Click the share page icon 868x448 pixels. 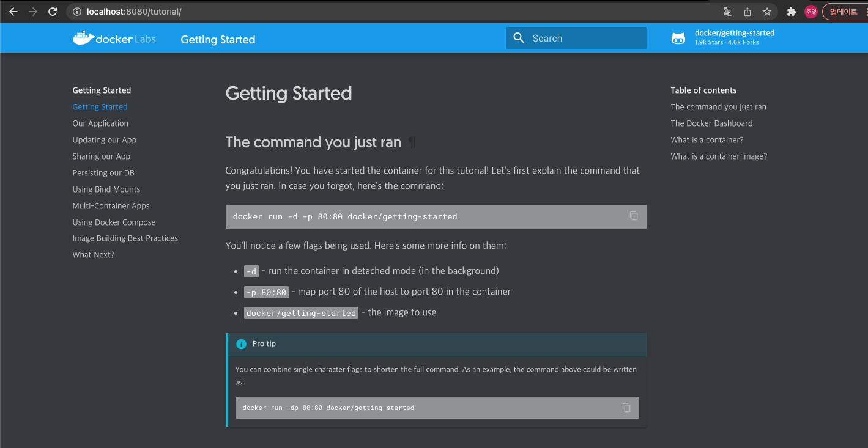pyautogui.click(x=747, y=12)
